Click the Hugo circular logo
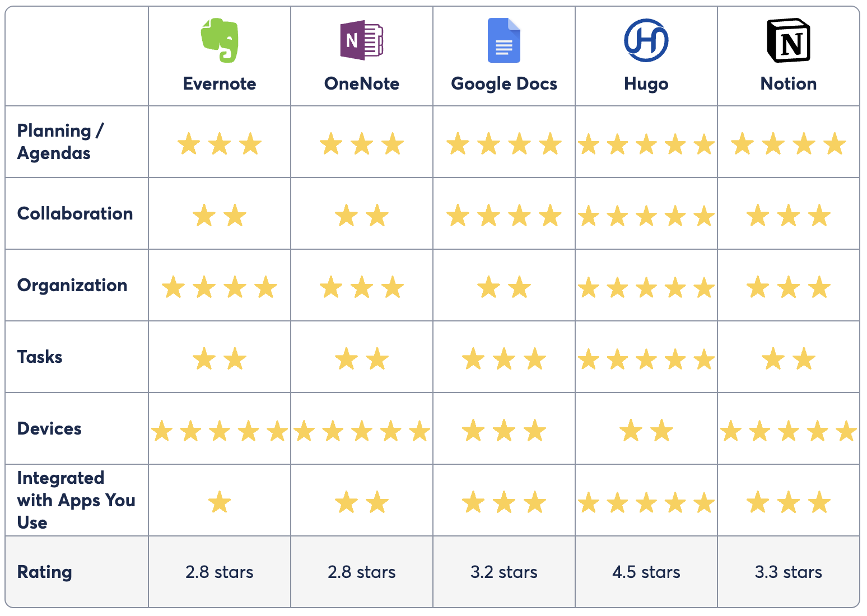This screenshot has width=867, height=616. click(x=646, y=40)
